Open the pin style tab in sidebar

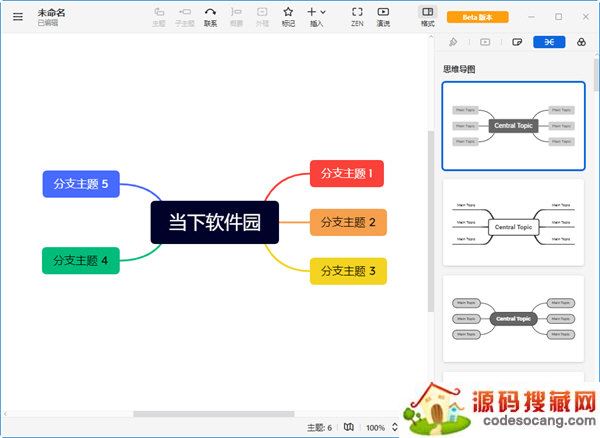[454, 42]
